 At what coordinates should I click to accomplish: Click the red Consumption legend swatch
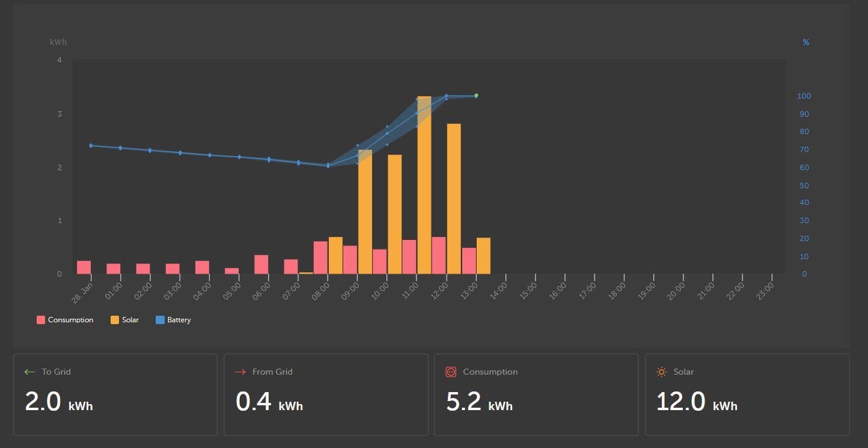[x=41, y=320]
